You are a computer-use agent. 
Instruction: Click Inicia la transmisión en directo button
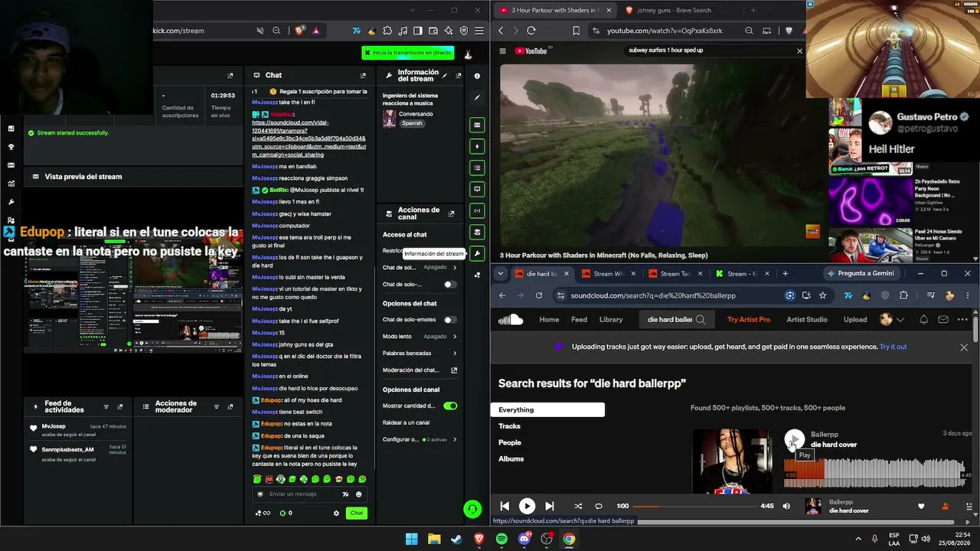[408, 53]
